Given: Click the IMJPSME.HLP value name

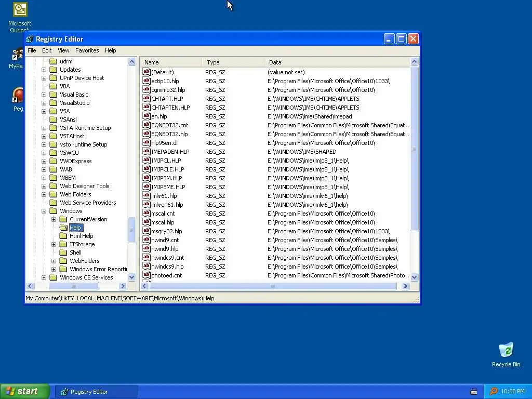Looking at the screenshot, I should pos(168,187).
